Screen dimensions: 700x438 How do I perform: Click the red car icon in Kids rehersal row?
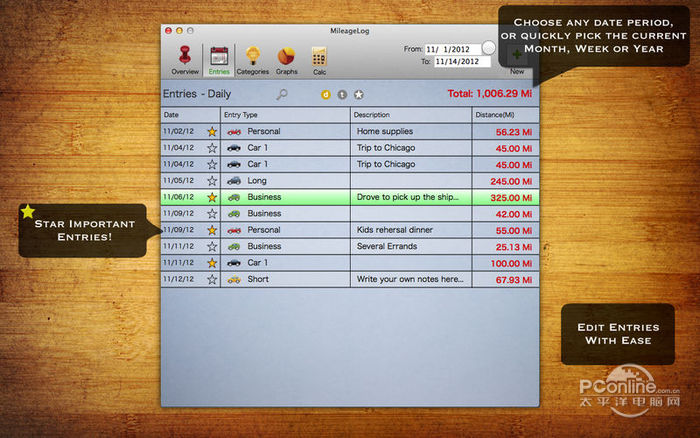click(234, 230)
